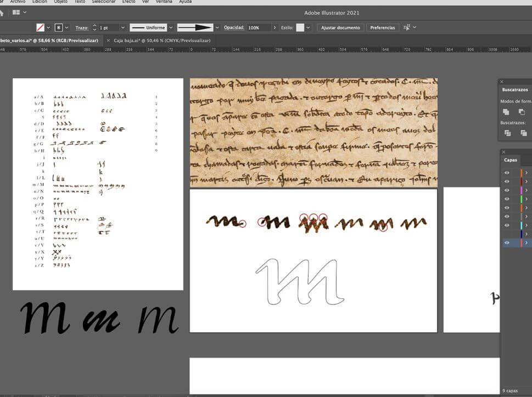This screenshot has height=397, width=532.
Task: Click the Minus Front shape mode icon
Action: [x=522, y=112]
